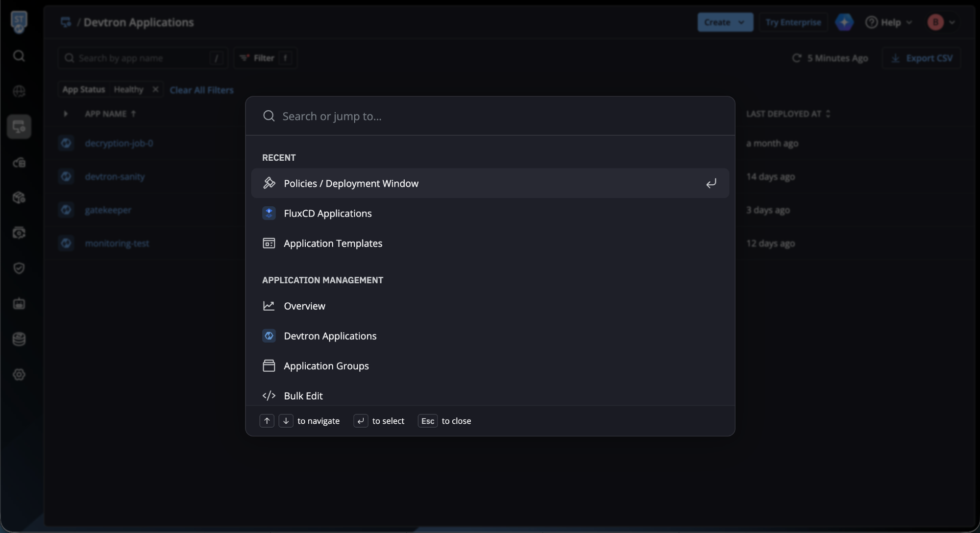Expand all rows via App Name arrow
This screenshot has width=980, height=533.
tap(66, 114)
